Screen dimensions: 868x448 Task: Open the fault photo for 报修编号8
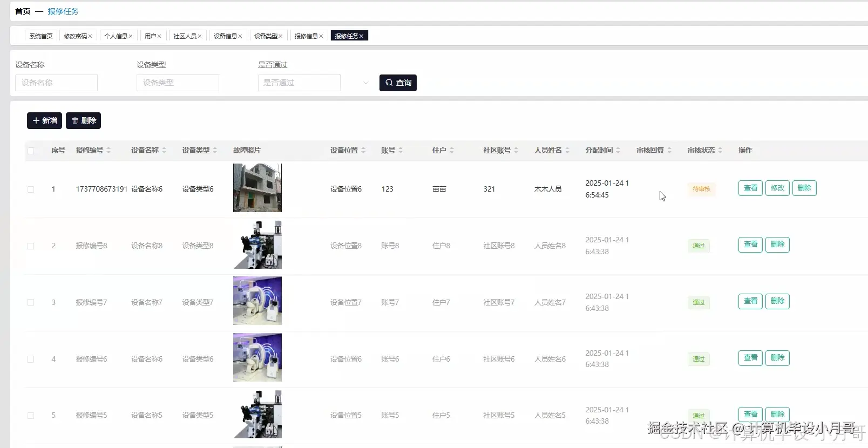(x=257, y=245)
